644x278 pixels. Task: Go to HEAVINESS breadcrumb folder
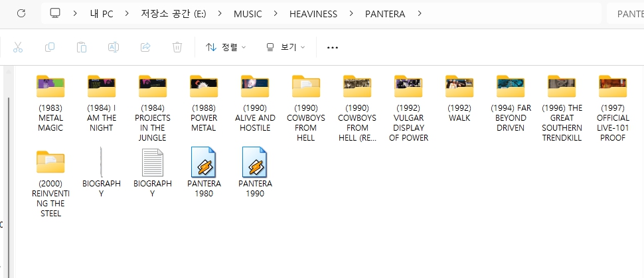pyautogui.click(x=313, y=14)
